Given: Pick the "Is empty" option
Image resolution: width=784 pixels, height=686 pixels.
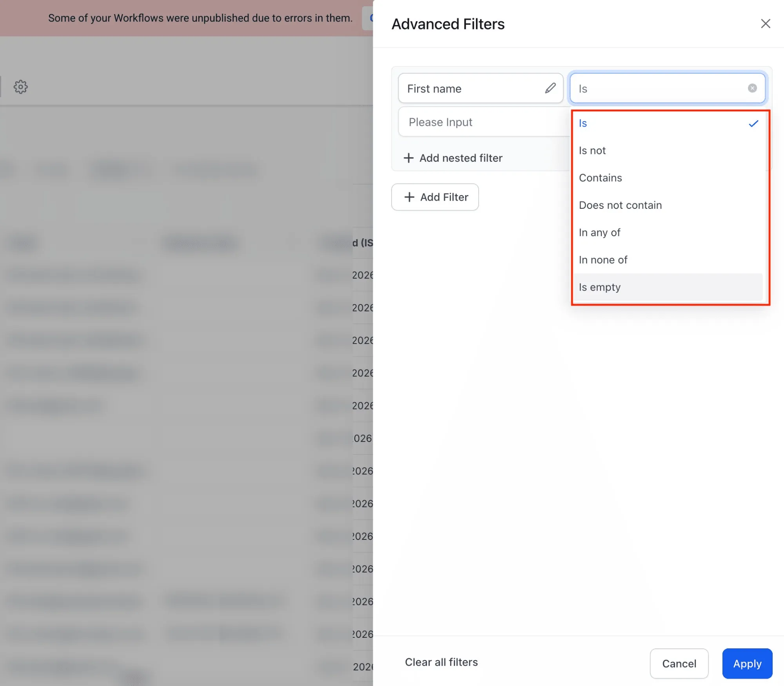Looking at the screenshot, I should (x=668, y=287).
